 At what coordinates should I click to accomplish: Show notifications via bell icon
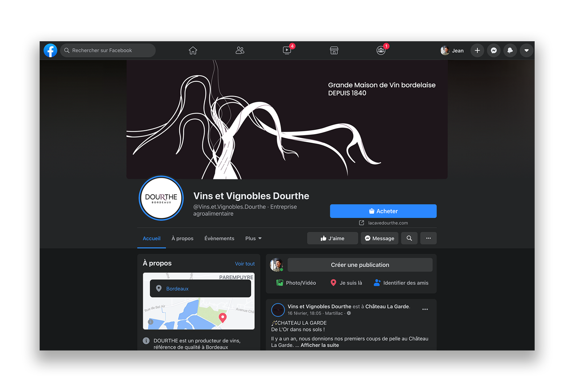(510, 50)
